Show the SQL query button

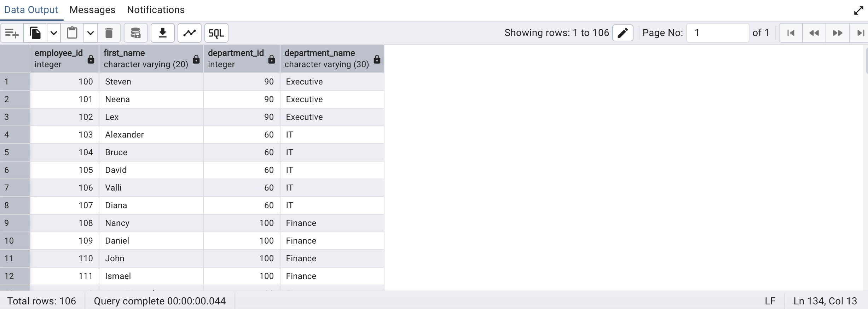[x=216, y=33]
